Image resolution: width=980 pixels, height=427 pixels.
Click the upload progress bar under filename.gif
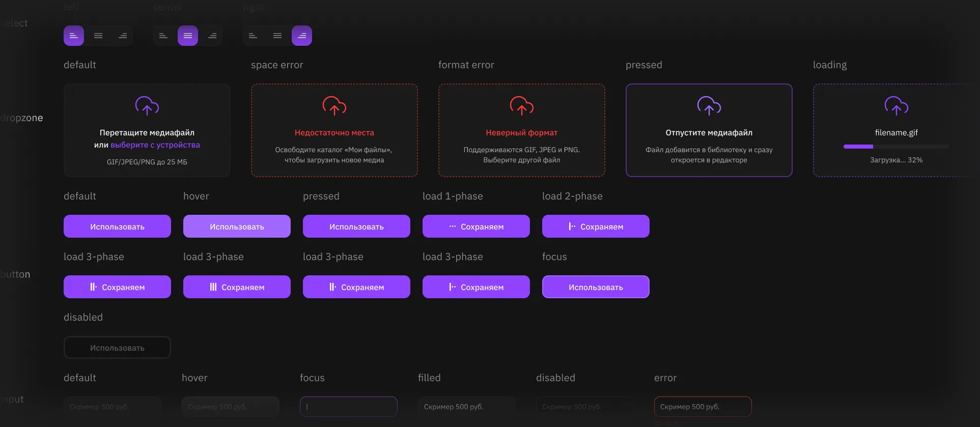click(897, 147)
